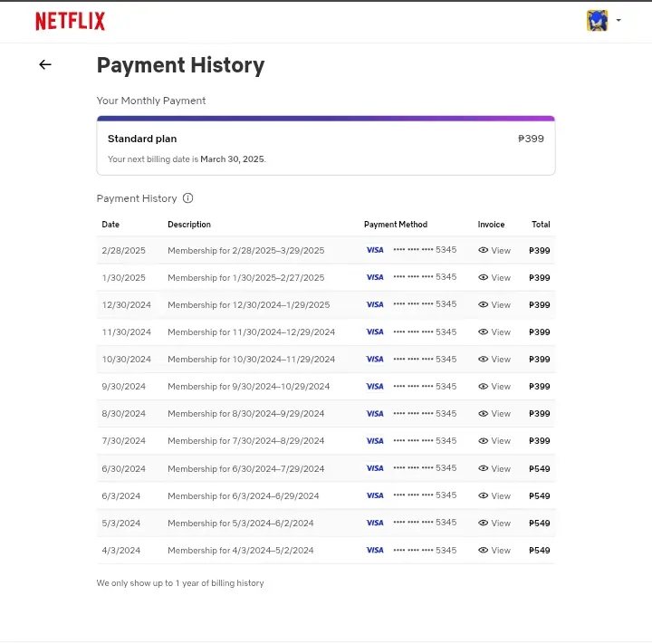
Task: Click the 'Date' column header
Action: tap(110, 225)
